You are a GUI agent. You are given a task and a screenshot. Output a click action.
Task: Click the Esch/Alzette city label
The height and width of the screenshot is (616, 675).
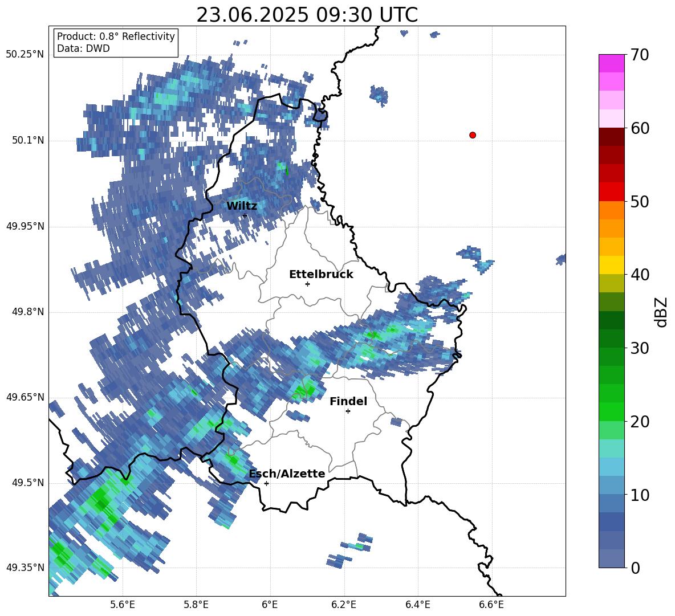pyautogui.click(x=287, y=474)
